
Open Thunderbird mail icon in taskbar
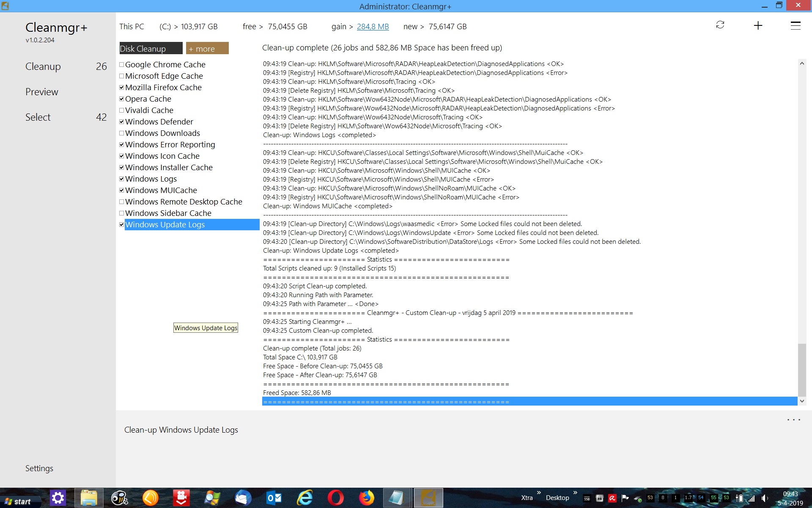243,498
